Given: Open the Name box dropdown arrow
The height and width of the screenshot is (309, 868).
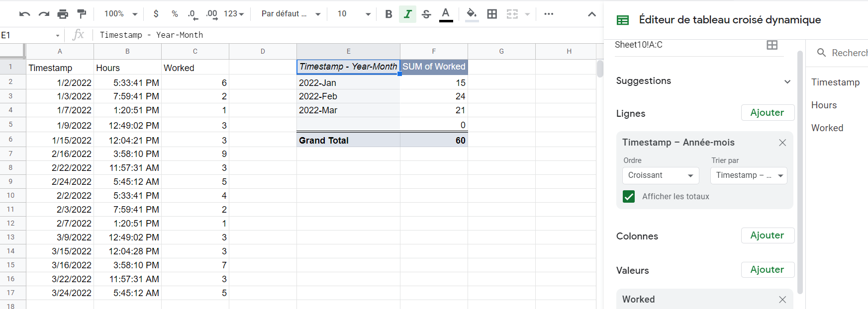Looking at the screenshot, I should [x=58, y=35].
